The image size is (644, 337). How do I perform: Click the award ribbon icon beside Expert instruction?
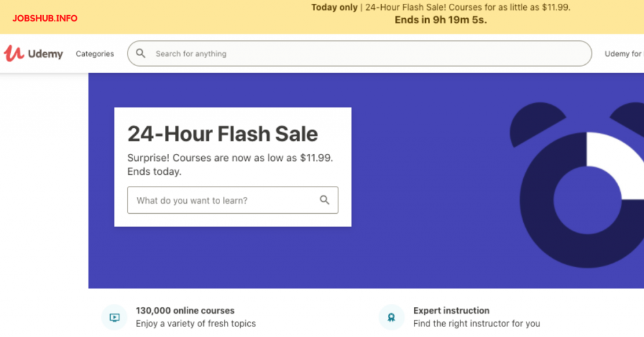click(391, 318)
